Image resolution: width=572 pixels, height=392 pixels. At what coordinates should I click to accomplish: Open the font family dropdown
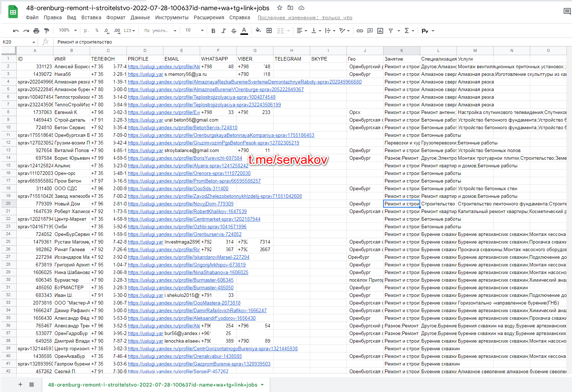coord(160,30)
